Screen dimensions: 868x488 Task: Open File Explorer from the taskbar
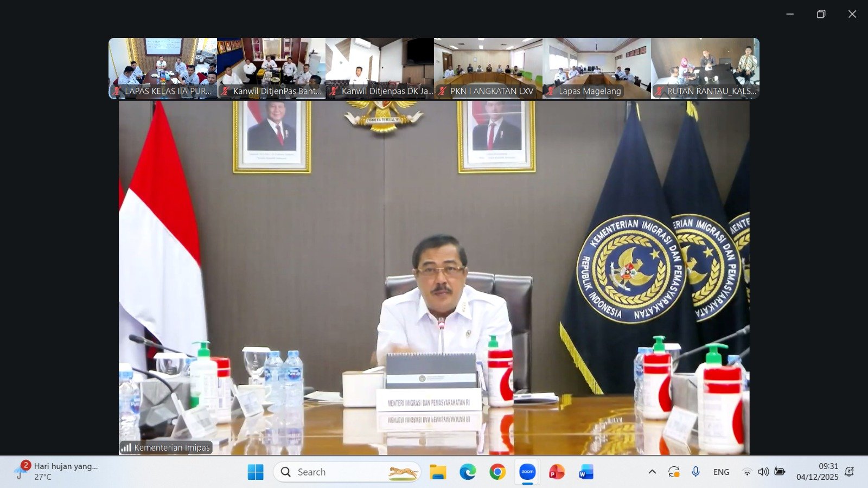[438, 472]
